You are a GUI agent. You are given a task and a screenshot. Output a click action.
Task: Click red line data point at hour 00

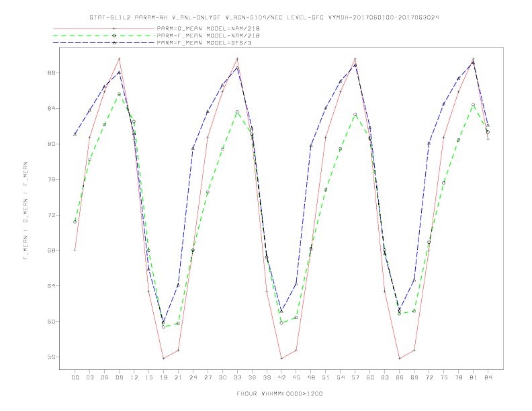pyautogui.click(x=75, y=250)
